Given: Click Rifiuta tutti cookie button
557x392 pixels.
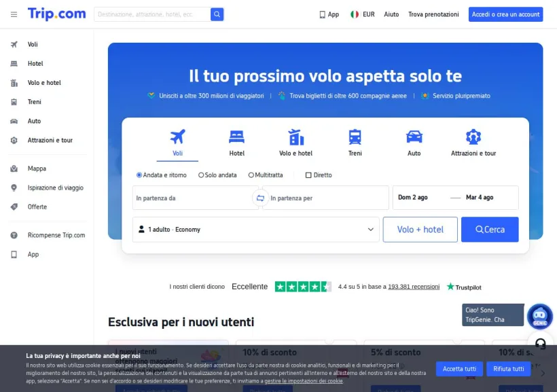Looking at the screenshot, I should [508, 369].
